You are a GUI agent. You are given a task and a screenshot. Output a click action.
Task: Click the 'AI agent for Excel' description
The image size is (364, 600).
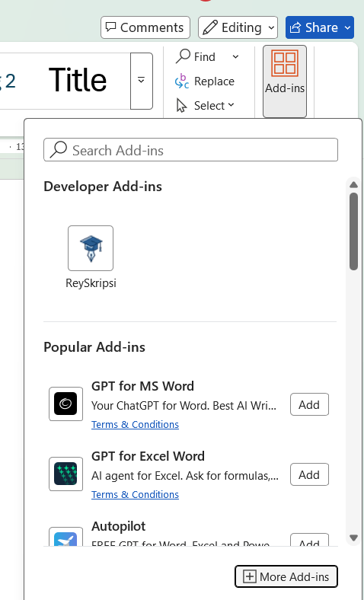click(x=185, y=476)
